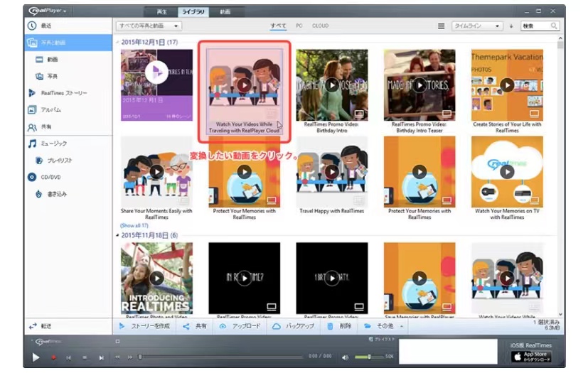Open Share Your Moments Easily thumbnail
588x373 pixels.
[156, 172]
